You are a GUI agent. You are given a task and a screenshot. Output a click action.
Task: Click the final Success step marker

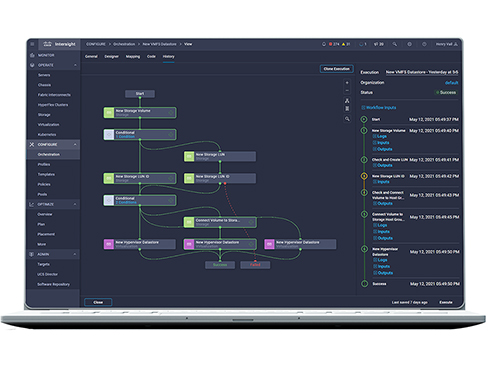point(364,284)
